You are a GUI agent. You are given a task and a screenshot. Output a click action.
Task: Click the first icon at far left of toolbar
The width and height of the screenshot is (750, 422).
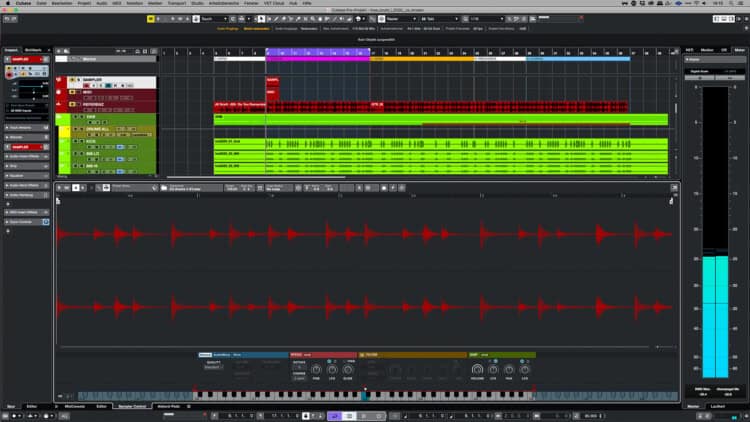[x=7, y=19]
